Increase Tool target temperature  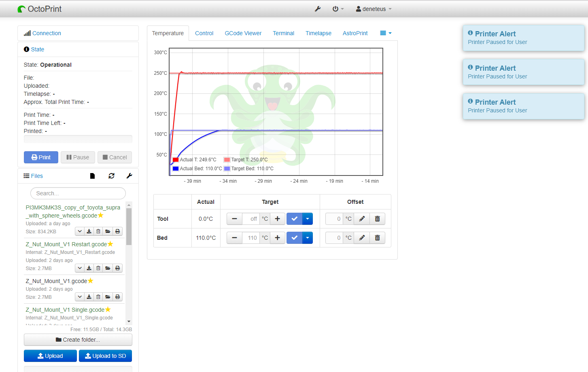[x=277, y=219]
